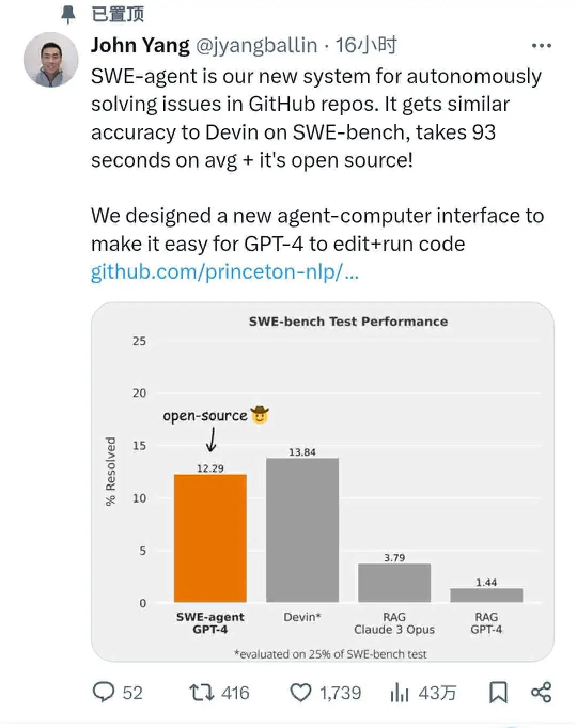Screen dimensions: 577x728
Task: Click the RAG Claude 3 Opus bar
Action: pyautogui.click(x=394, y=583)
